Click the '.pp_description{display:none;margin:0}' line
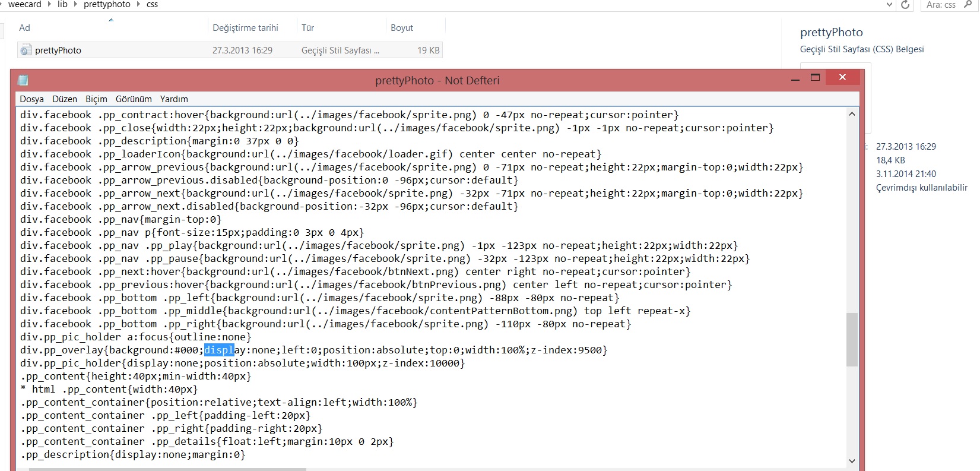Screen dimensions: 980x471 pyautogui.click(x=132, y=454)
